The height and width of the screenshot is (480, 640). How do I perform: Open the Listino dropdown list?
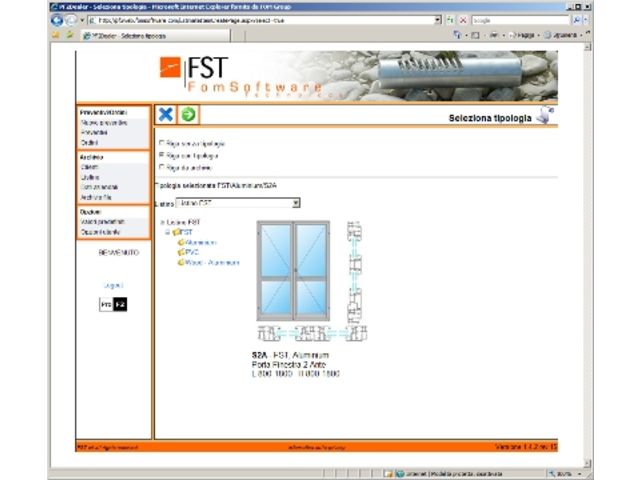pos(296,203)
